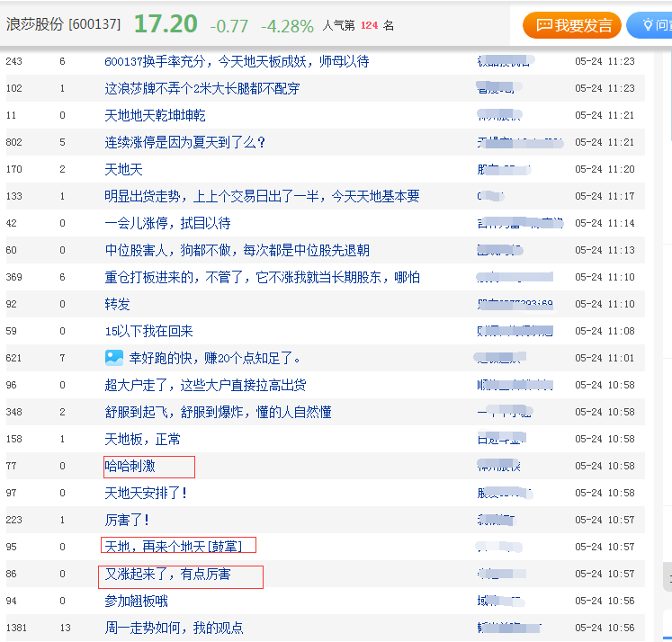
Task: Click the read count 621
Action: click(x=13, y=359)
